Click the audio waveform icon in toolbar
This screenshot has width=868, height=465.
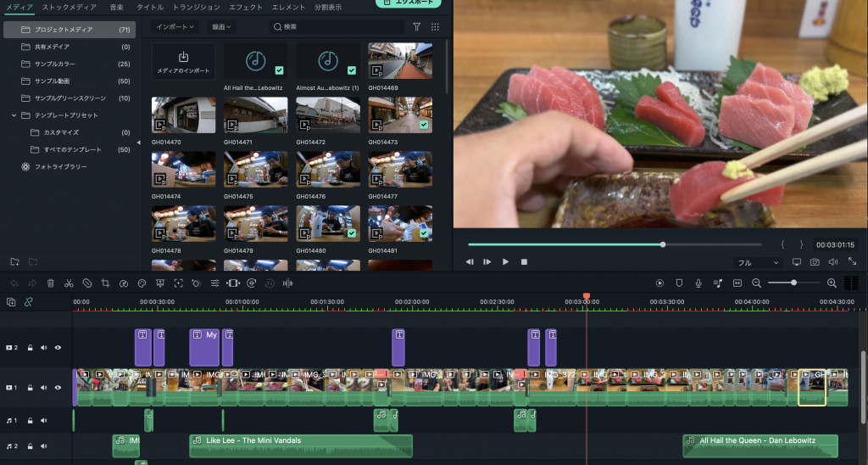[x=288, y=283]
